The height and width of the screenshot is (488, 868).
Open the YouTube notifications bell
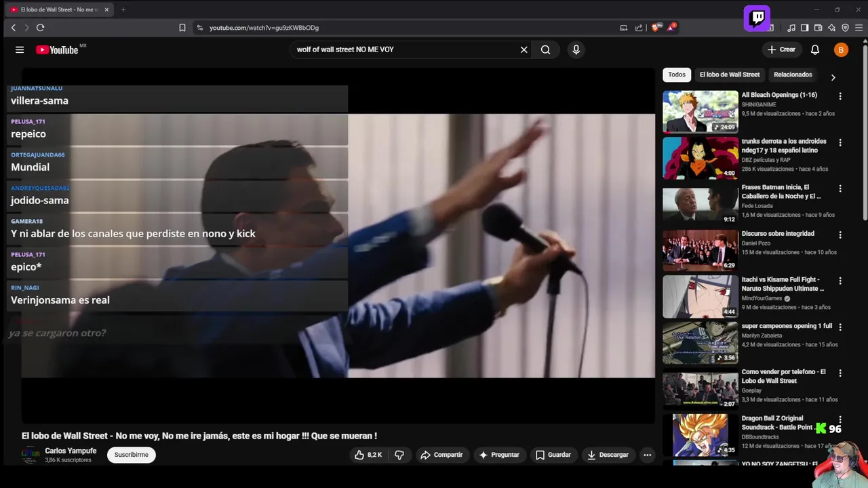pyautogui.click(x=815, y=49)
